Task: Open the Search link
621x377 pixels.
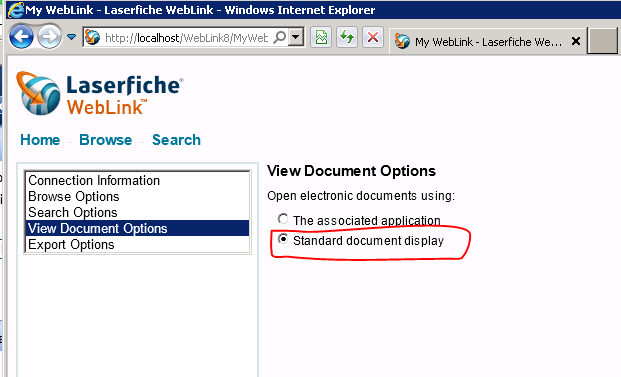Action: point(176,140)
